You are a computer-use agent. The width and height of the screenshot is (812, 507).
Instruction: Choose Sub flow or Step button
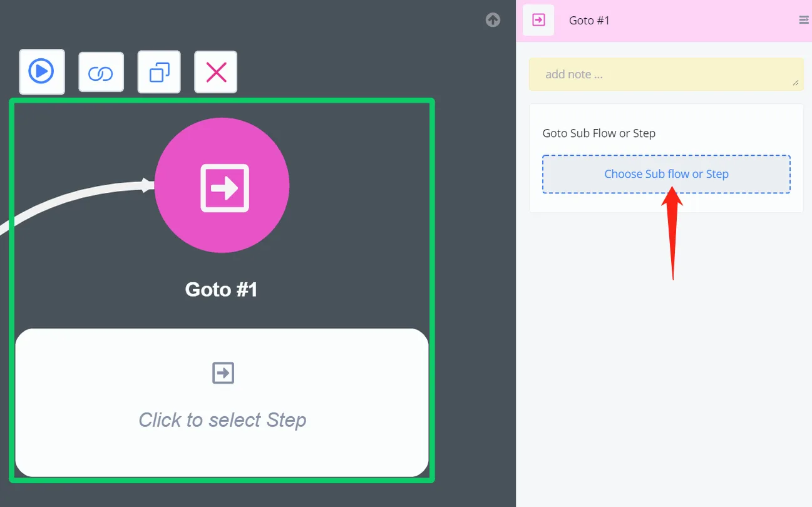click(666, 174)
